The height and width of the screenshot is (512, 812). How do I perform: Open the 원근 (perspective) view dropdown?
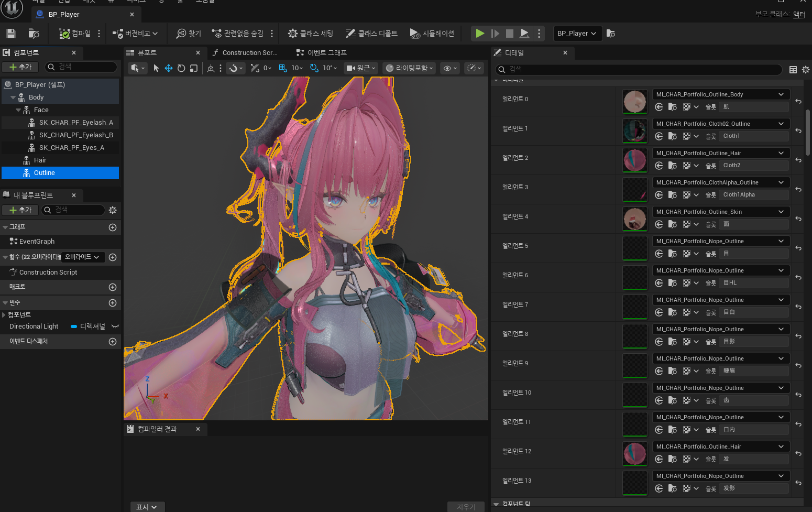pyautogui.click(x=361, y=68)
